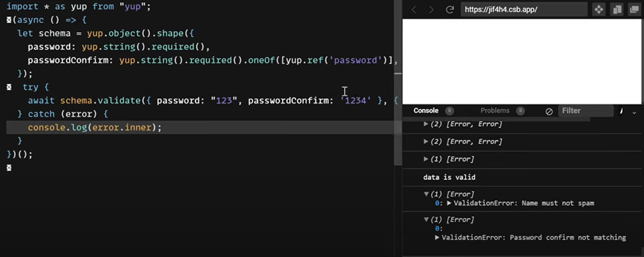Collapse the [Error] array above Name must not spam
Image resolution: width=644 pixels, height=257 pixels.
[426, 194]
